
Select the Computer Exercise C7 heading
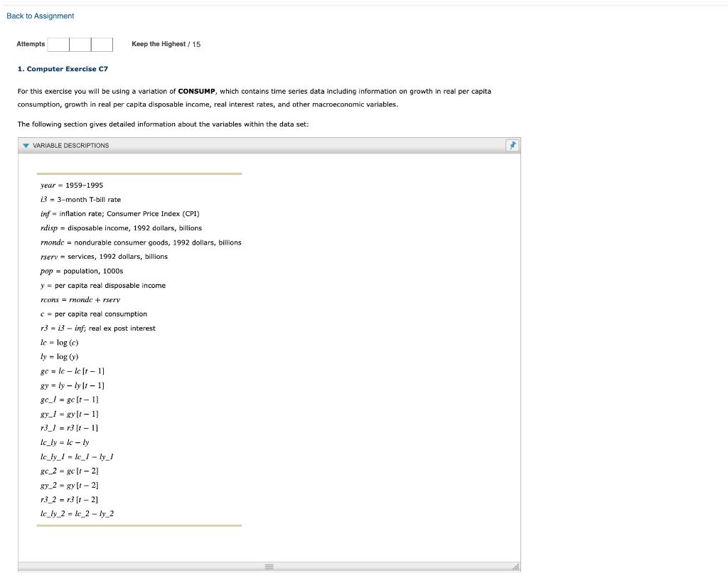[x=63, y=68]
